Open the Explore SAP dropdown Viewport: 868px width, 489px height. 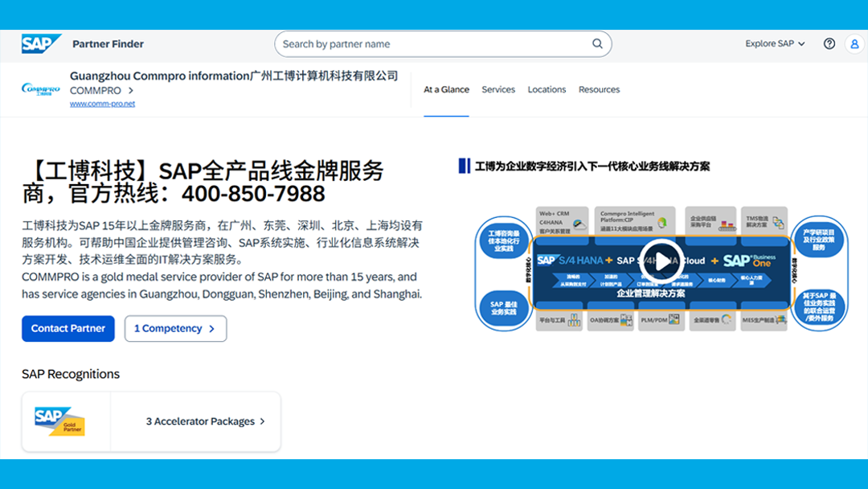774,43
